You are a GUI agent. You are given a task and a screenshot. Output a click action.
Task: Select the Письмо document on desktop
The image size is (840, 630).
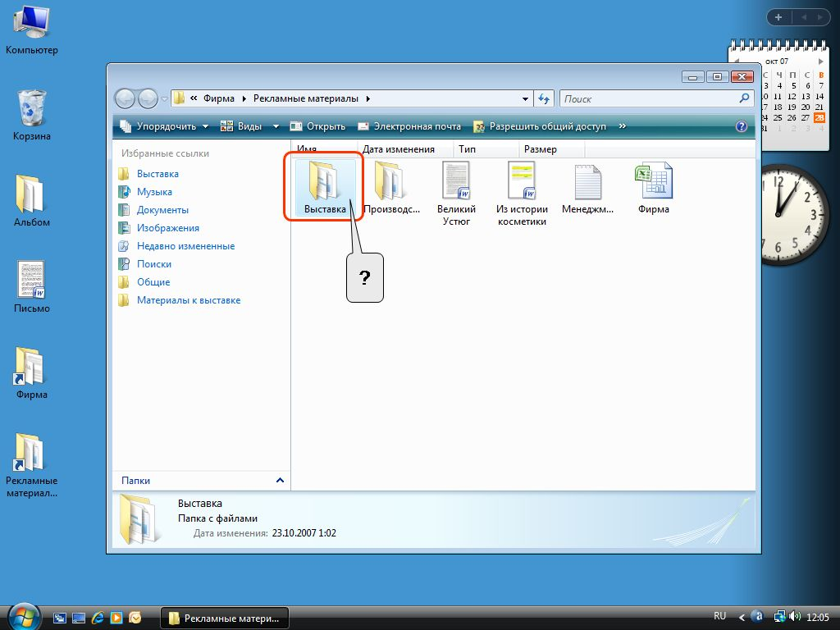pos(32,287)
